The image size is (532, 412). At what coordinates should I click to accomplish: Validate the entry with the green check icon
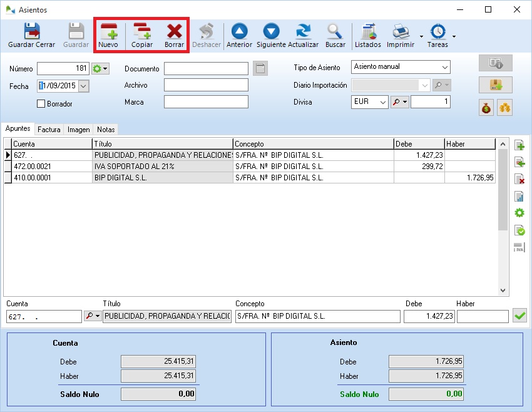[519, 316]
